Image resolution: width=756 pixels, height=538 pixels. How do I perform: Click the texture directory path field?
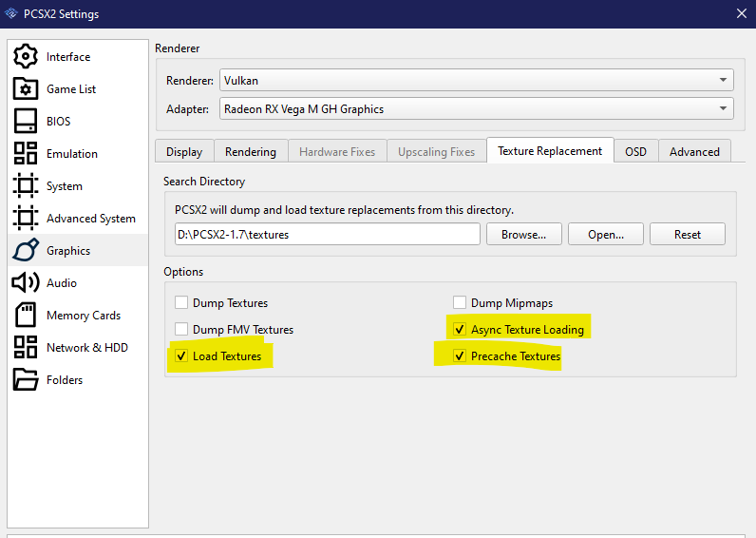[x=328, y=234]
